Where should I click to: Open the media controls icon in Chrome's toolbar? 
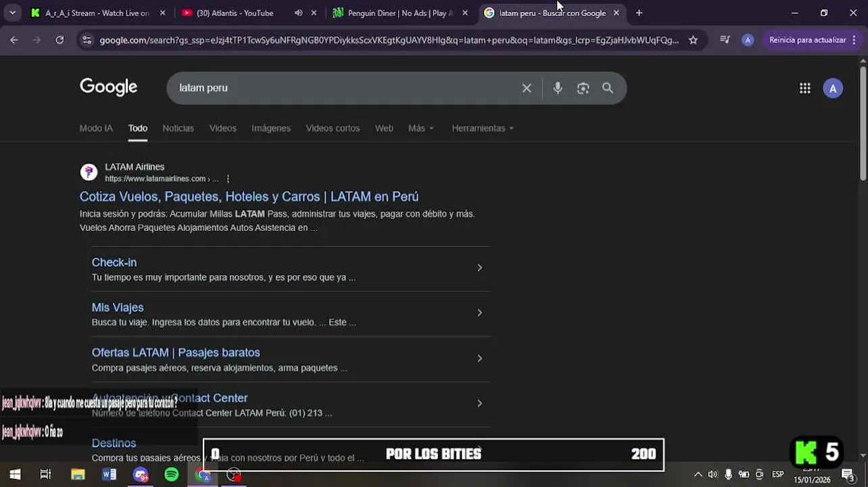(725, 40)
